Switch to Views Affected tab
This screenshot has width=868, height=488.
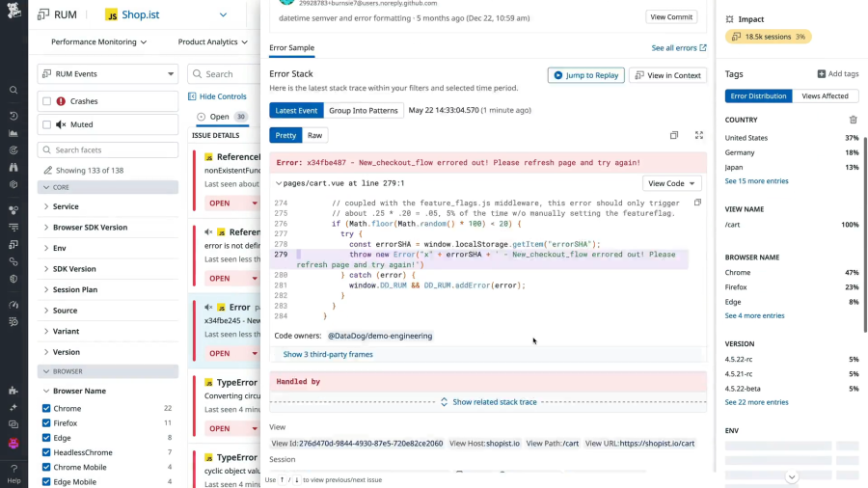coord(825,95)
